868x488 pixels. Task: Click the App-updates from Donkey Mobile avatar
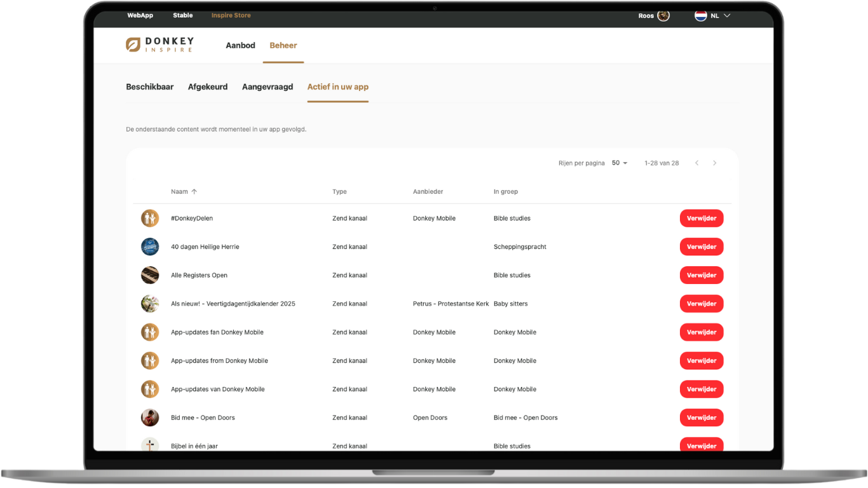[x=150, y=361]
